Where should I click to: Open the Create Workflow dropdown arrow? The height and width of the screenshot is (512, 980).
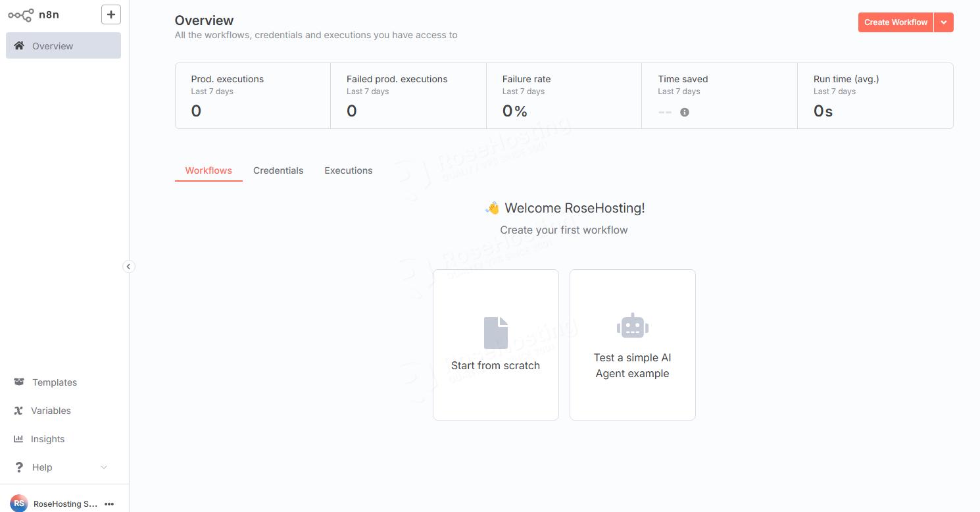click(x=944, y=22)
